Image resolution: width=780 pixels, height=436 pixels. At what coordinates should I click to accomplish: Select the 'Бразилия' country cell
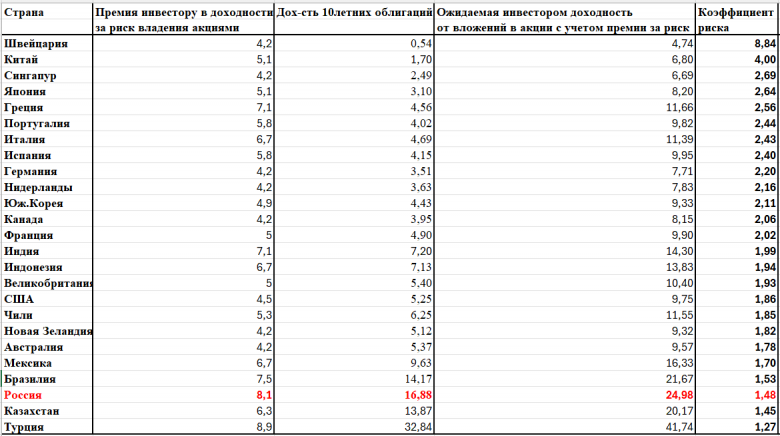[x=30, y=379]
